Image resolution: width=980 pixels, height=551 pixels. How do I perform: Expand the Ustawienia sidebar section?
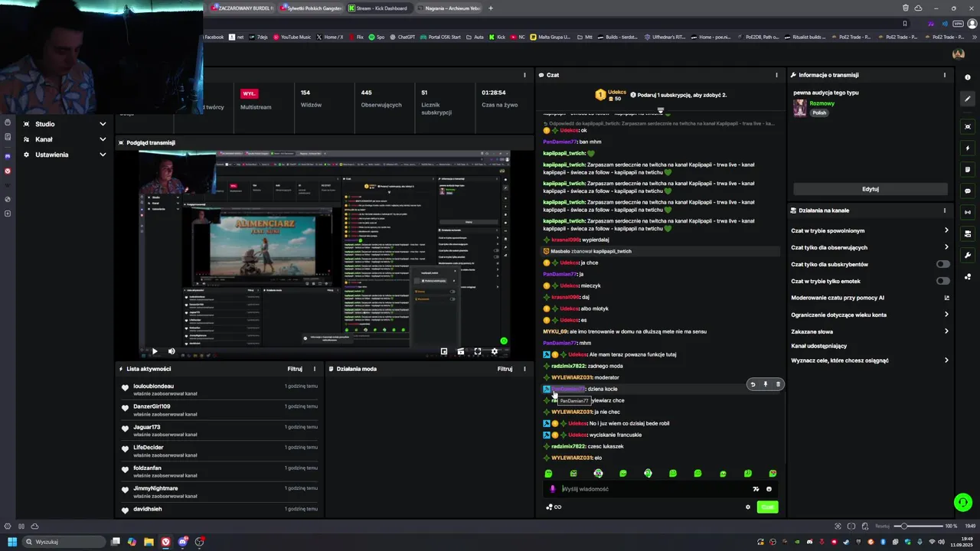[x=64, y=155]
